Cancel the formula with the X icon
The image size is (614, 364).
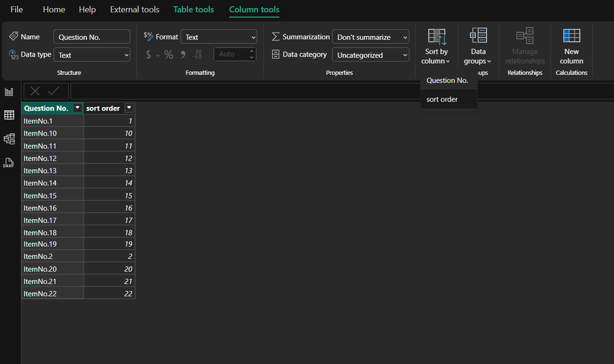tap(35, 91)
